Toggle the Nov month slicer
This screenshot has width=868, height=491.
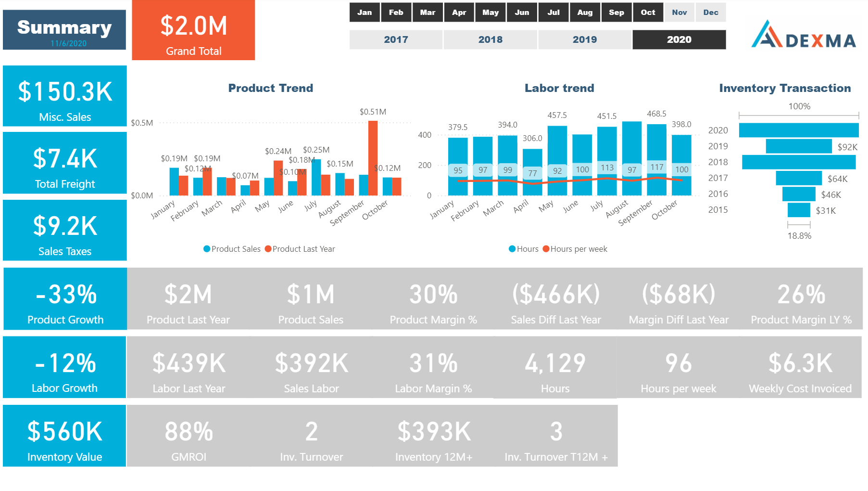point(679,13)
